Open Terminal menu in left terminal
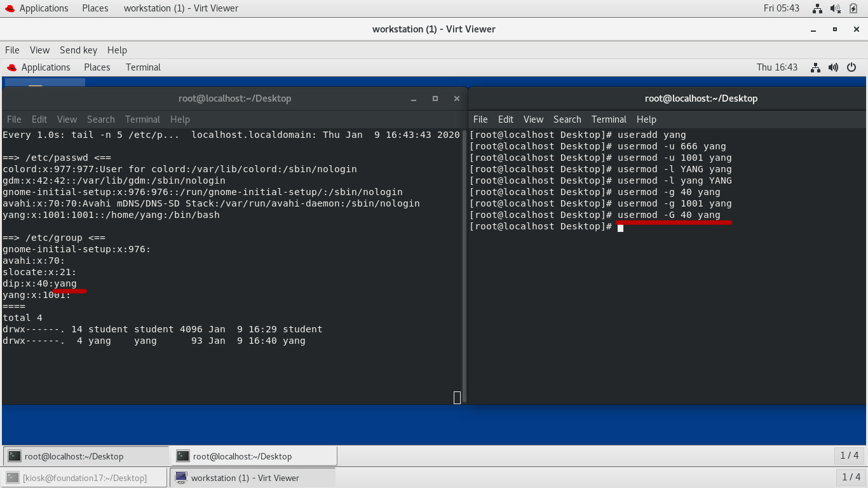Viewport: 868px width, 488px height. click(142, 119)
